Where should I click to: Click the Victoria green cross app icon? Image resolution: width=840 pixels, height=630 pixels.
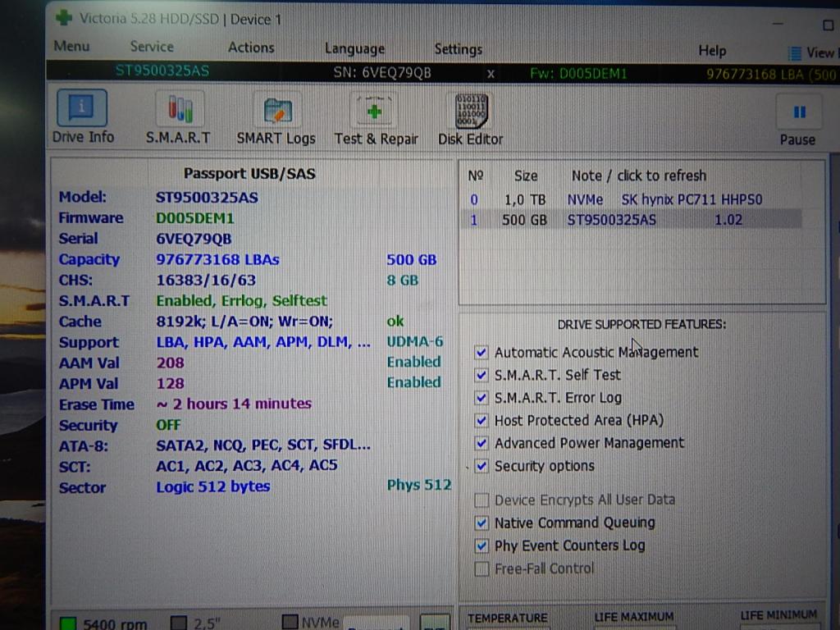point(64,18)
